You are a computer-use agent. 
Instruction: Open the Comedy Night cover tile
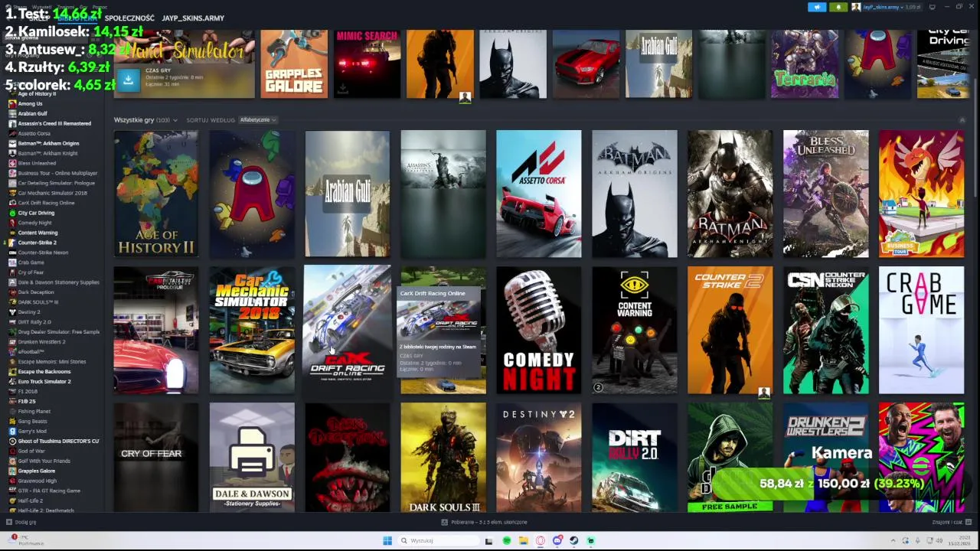pos(539,330)
